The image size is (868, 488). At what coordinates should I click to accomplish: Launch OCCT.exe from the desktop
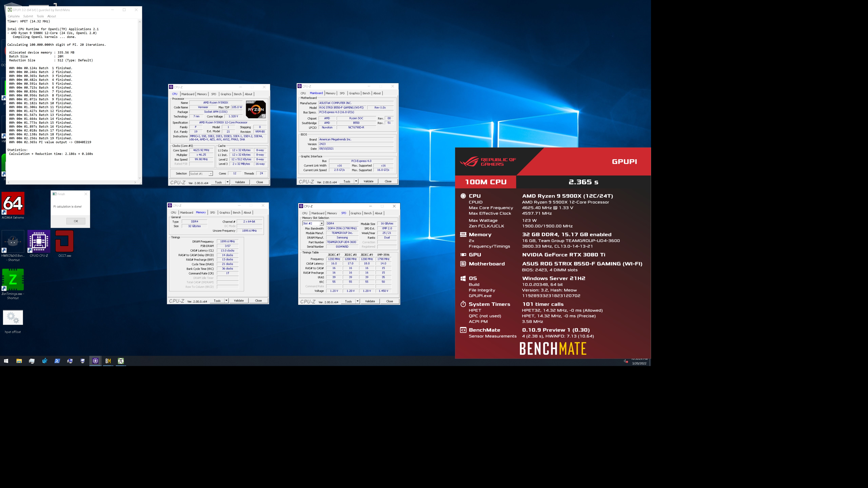[x=64, y=244]
